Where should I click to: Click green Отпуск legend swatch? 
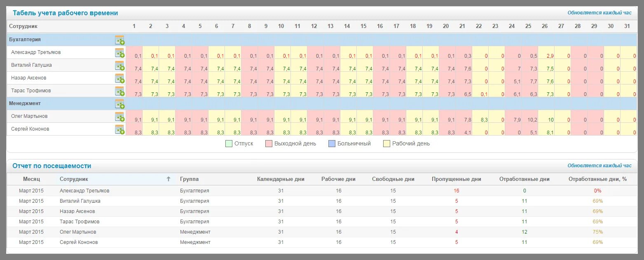click(x=229, y=144)
